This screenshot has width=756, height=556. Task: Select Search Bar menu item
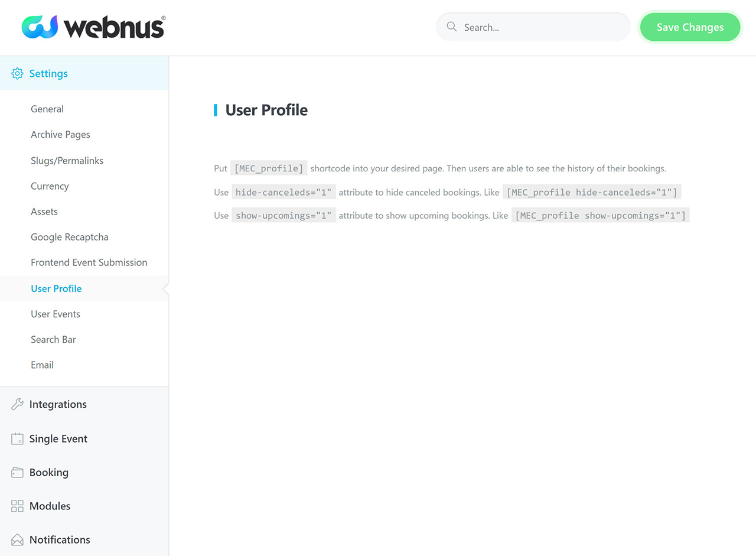[53, 339]
